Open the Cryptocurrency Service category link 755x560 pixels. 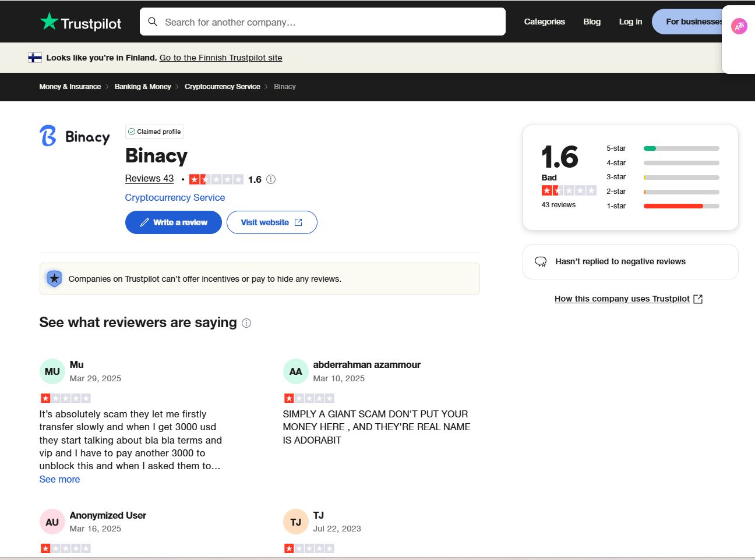coord(175,198)
